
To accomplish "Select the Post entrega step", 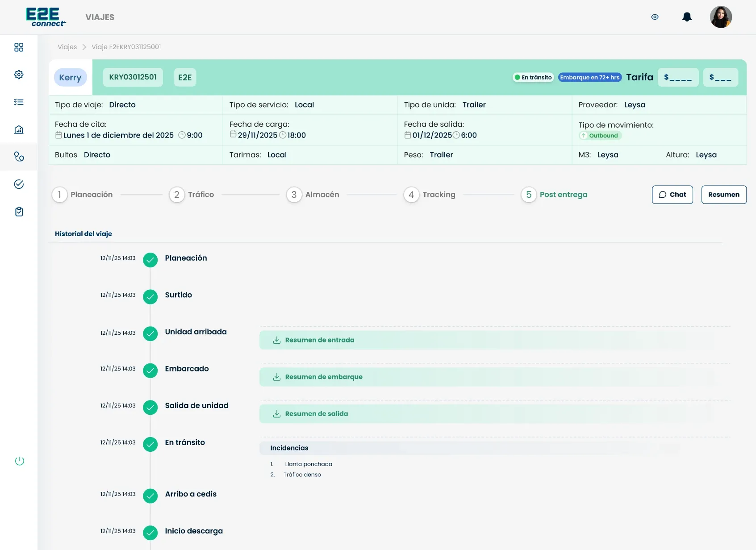I will point(554,195).
